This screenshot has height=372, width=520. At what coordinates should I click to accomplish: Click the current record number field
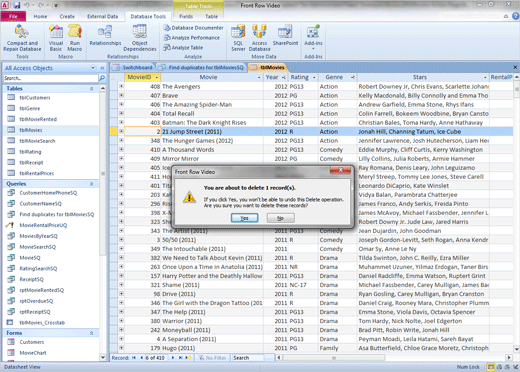155,358
